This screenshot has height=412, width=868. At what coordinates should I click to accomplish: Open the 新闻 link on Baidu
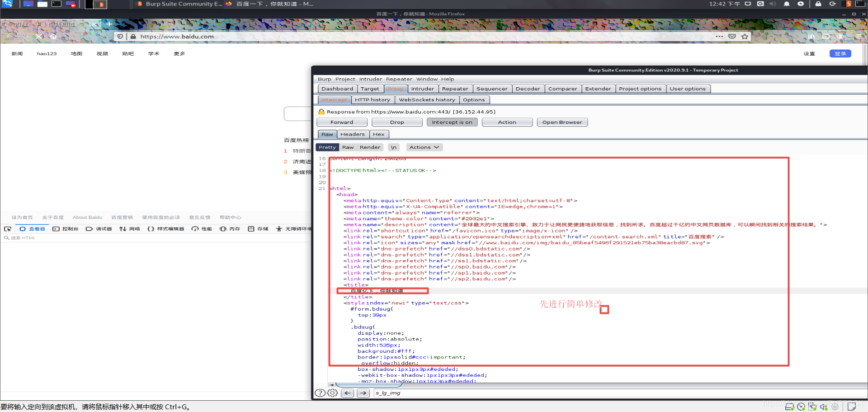pos(17,54)
